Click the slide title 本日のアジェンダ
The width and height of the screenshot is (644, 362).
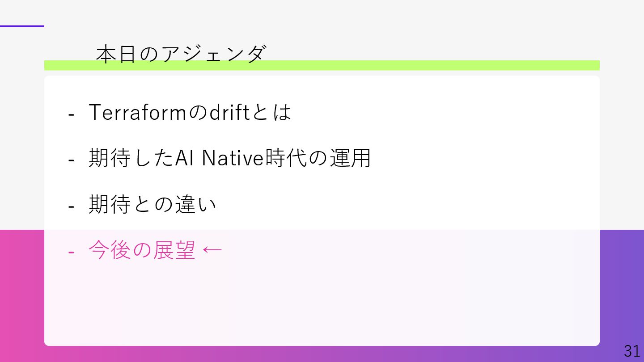click(x=181, y=54)
